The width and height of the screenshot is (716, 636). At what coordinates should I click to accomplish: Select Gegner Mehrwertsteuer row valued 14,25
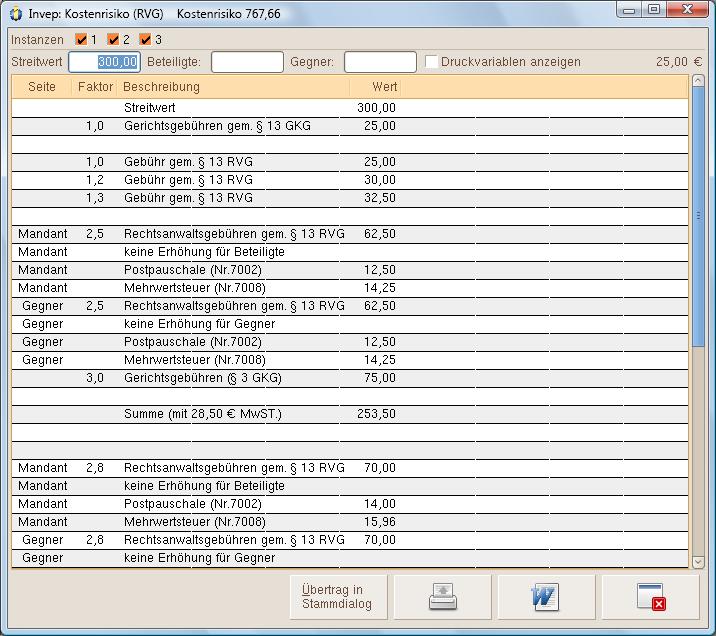click(x=350, y=360)
